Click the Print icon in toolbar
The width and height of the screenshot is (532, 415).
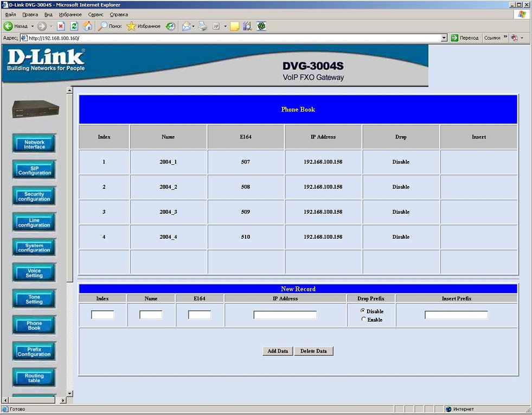point(203,26)
